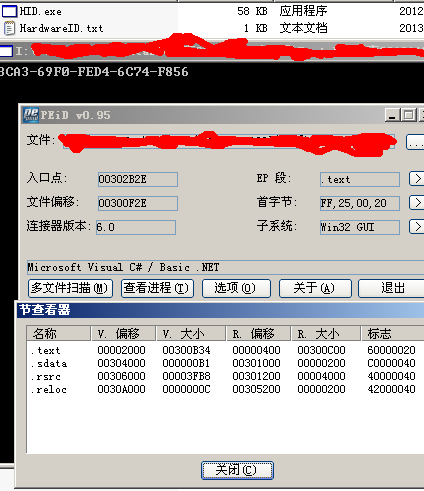424x491 pixels.
Task: Select the HardwareID.txt file icon
Action: [x=9, y=28]
